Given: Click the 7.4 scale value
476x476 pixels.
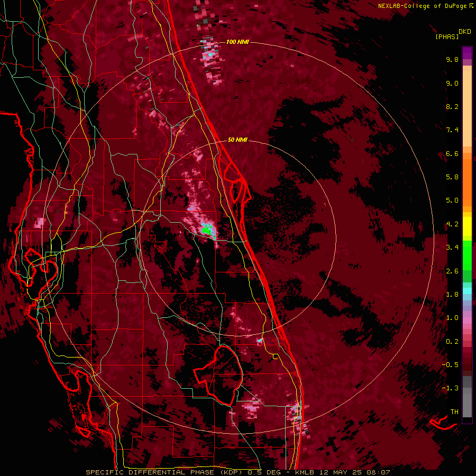Looking at the screenshot, I should 452,130.
